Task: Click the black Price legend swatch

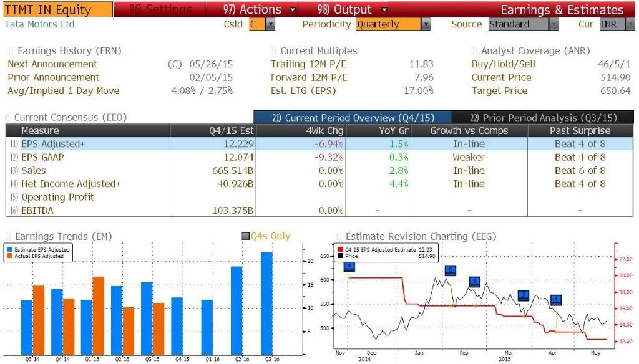Action: 340,256
